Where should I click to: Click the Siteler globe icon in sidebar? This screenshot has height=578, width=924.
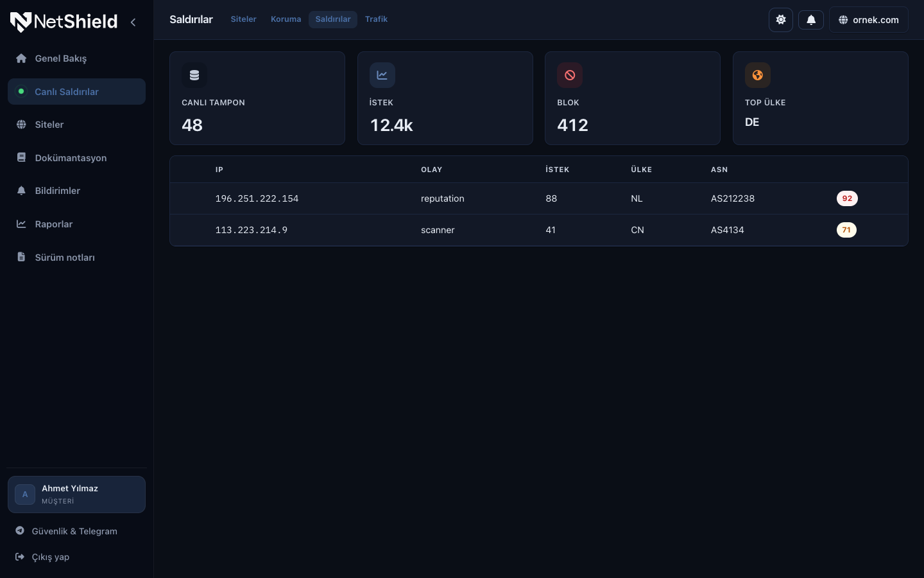(x=21, y=125)
